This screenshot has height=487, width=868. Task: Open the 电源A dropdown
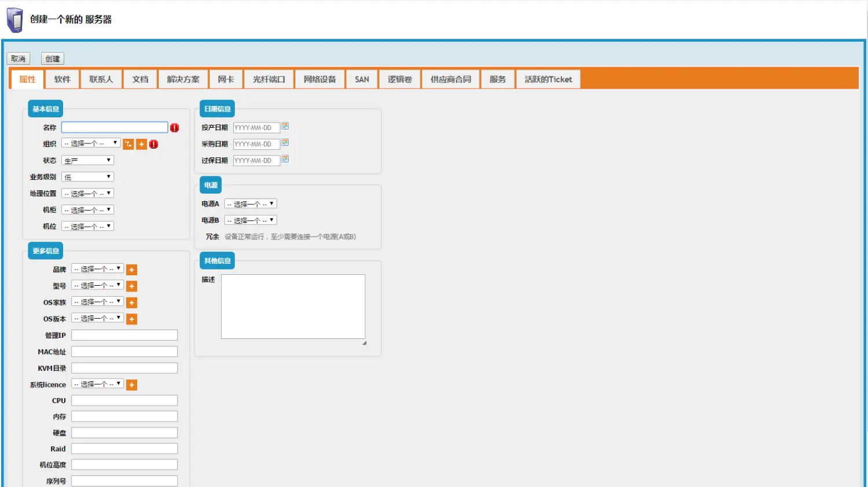[251, 204]
